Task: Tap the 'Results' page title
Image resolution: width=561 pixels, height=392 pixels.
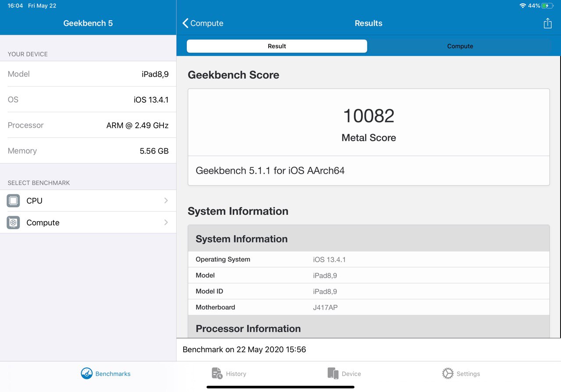Action: point(368,23)
